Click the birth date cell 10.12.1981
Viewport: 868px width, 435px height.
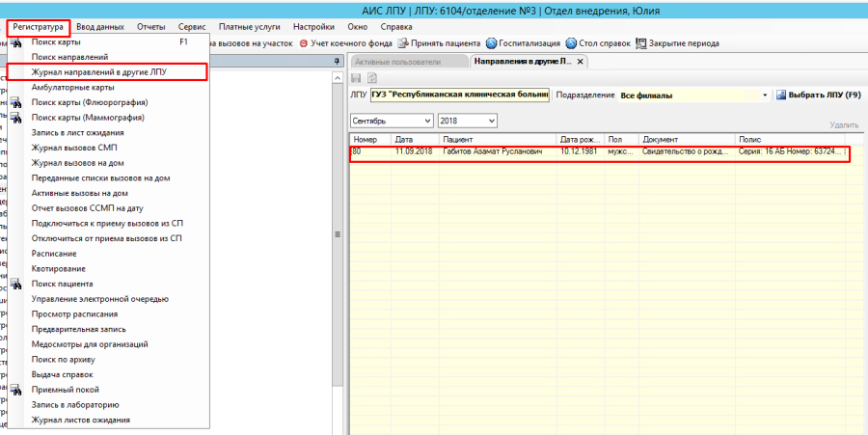tap(581, 151)
